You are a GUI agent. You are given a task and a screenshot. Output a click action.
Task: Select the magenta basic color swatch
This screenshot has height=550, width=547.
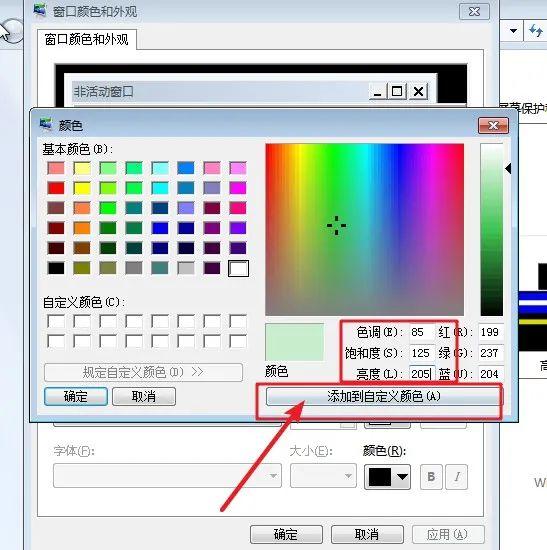tap(238, 188)
